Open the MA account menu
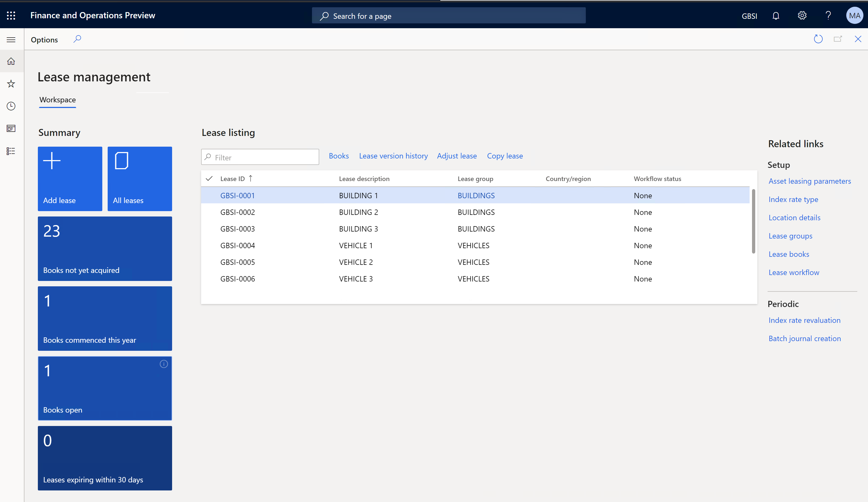Viewport: 868px width, 502px height. [x=855, y=16]
